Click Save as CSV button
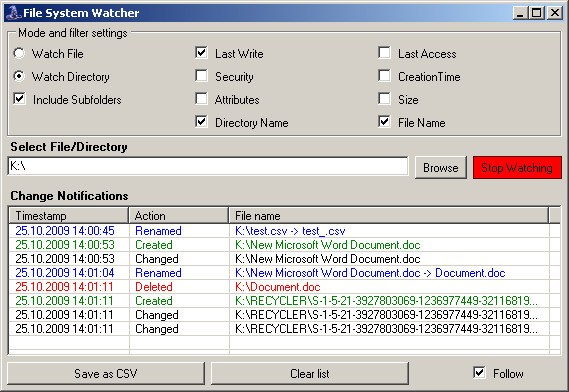The width and height of the screenshot is (569, 392). tap(106, 373)
